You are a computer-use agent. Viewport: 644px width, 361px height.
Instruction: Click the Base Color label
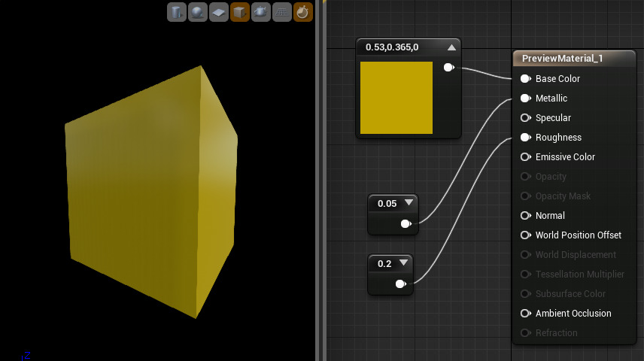pyautogui.click(x=557, y=78)
